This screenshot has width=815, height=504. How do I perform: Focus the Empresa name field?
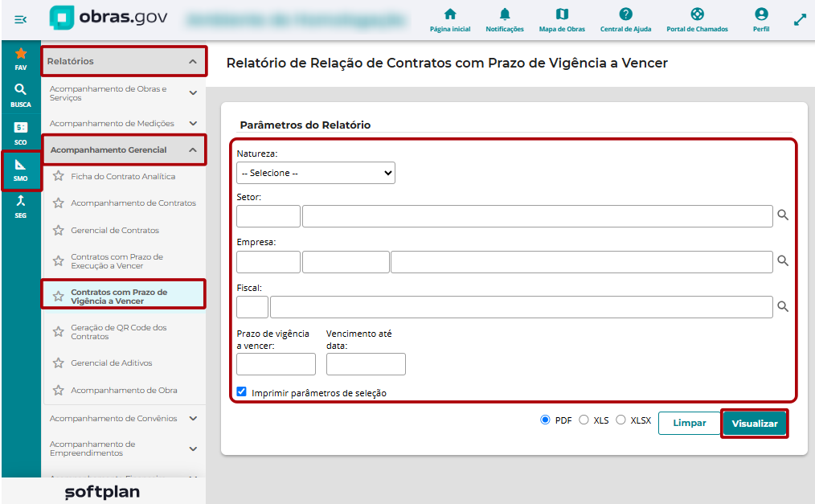click(582, 262)
